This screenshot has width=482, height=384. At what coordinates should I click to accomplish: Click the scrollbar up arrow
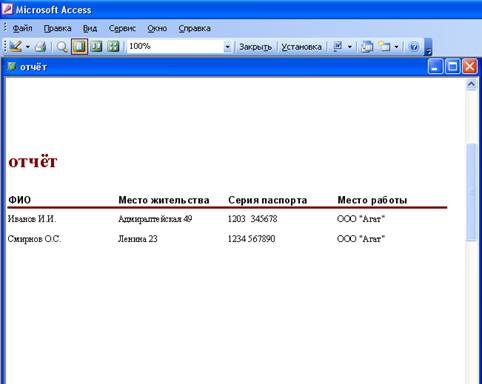click(471, 85)
